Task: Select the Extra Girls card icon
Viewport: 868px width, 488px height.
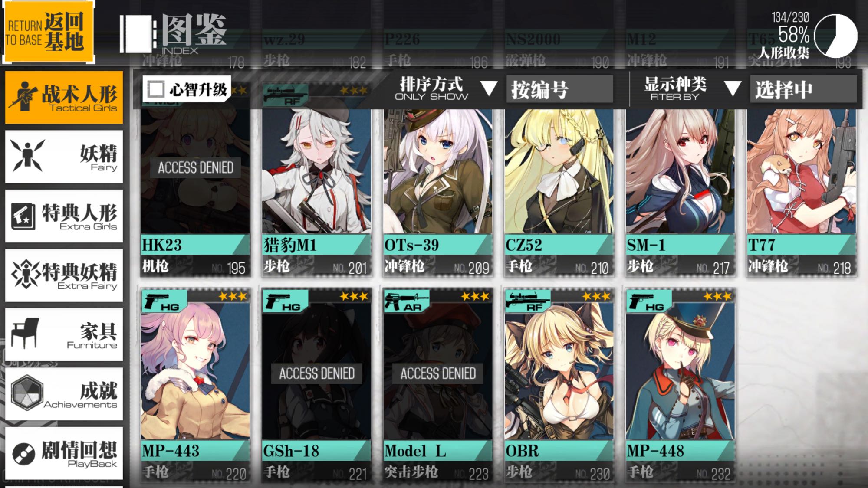Action: click(23, 216)
